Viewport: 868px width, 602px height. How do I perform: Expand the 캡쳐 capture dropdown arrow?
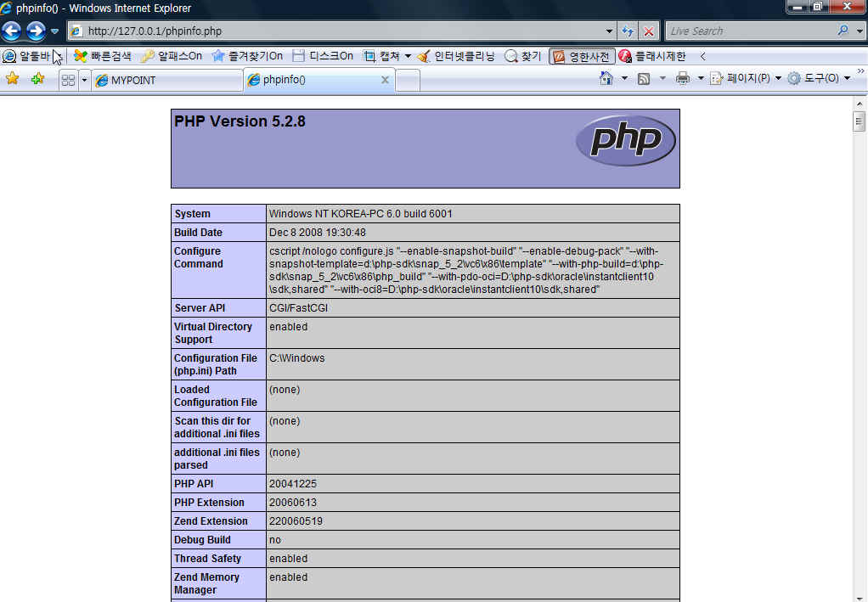(408, 56)
